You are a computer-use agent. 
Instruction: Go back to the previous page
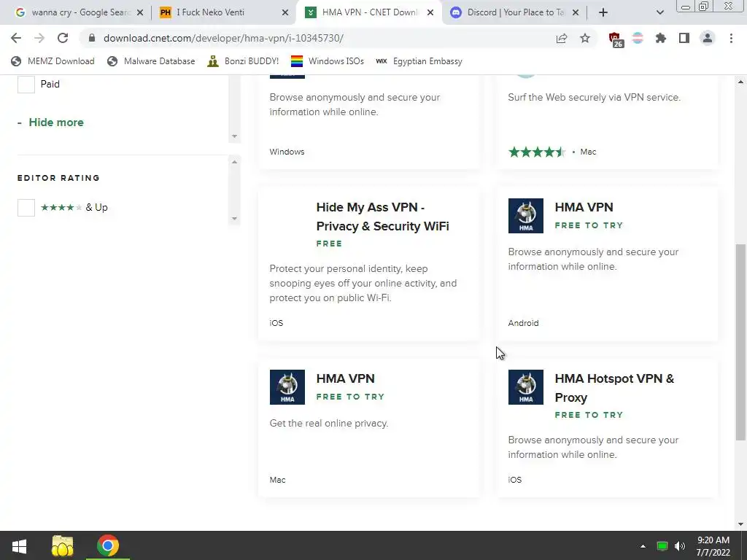[16, 38]
